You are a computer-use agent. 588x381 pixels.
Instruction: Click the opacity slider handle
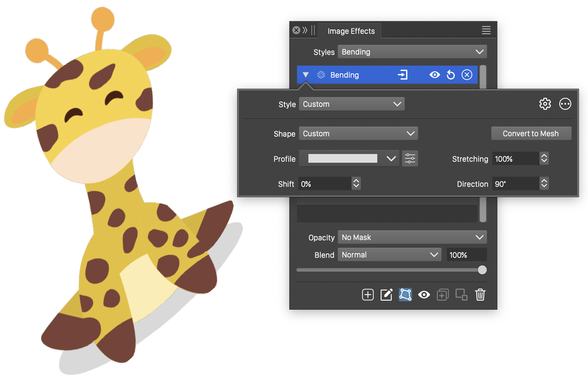[482, 270]
